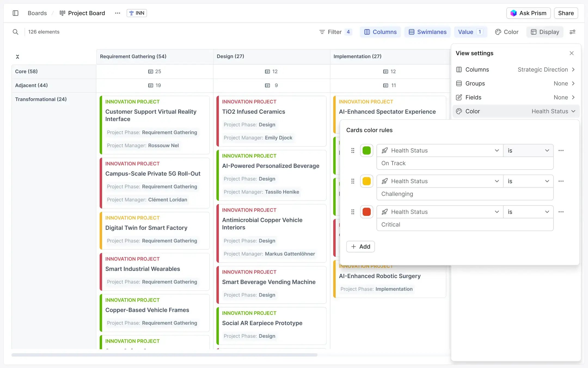Toggle the left sidebar panel icon
The width and height of the screenshot is (588, 368).
click(16, 13)
